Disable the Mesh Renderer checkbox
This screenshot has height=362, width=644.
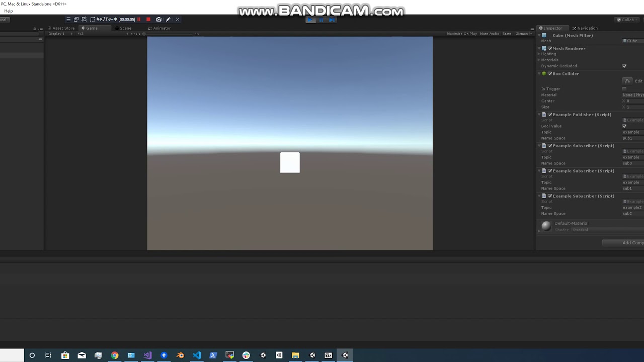[x=550, y=49]
